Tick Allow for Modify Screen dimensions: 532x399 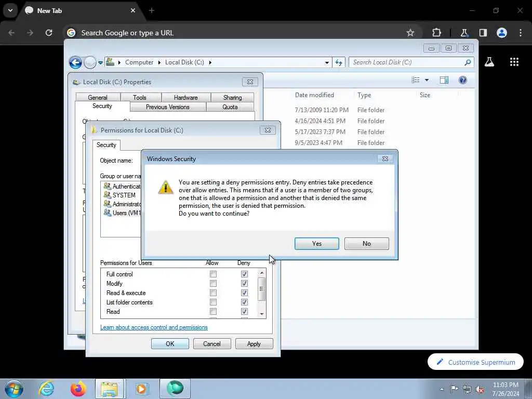point(213,283)
